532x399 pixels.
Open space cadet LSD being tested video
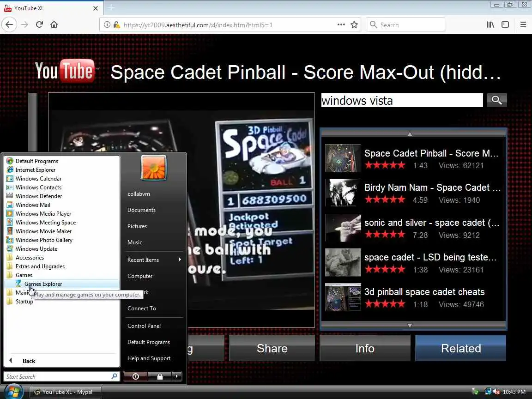pos(412,263)
